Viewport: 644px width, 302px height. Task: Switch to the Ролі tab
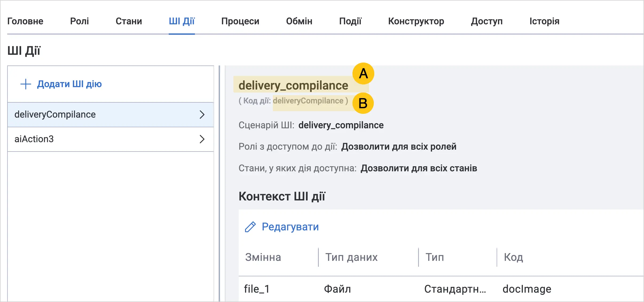point(79,21)
